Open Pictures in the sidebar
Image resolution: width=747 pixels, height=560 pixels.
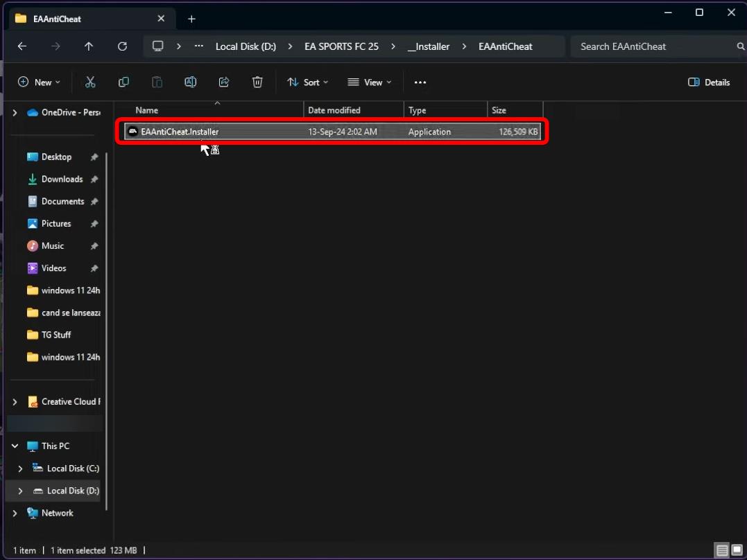click(56, 223)
